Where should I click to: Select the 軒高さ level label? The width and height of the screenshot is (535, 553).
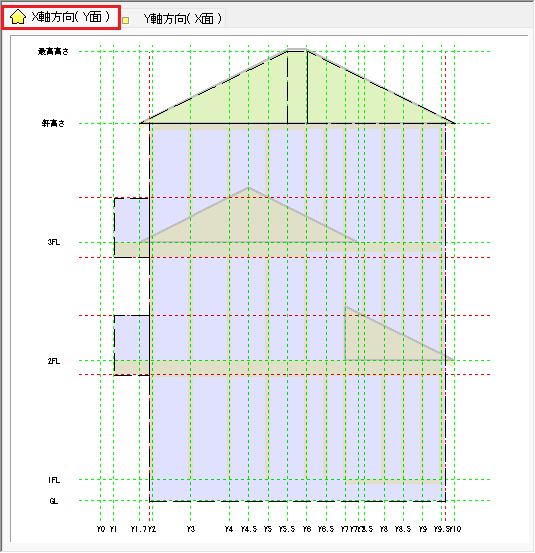(53, 123)
